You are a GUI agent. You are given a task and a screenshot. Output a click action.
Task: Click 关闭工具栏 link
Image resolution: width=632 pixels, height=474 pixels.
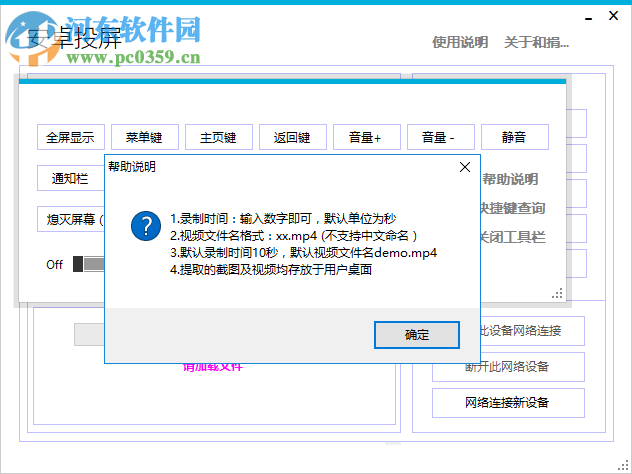513,237
